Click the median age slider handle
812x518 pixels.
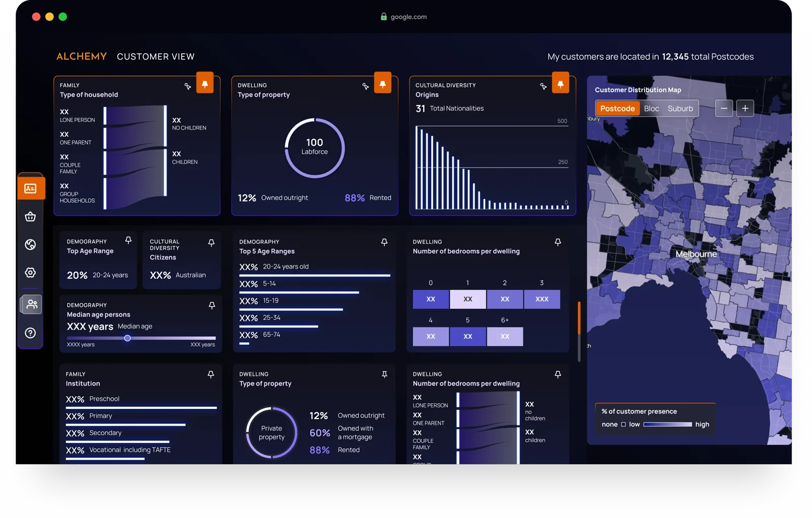coord(127,338)
